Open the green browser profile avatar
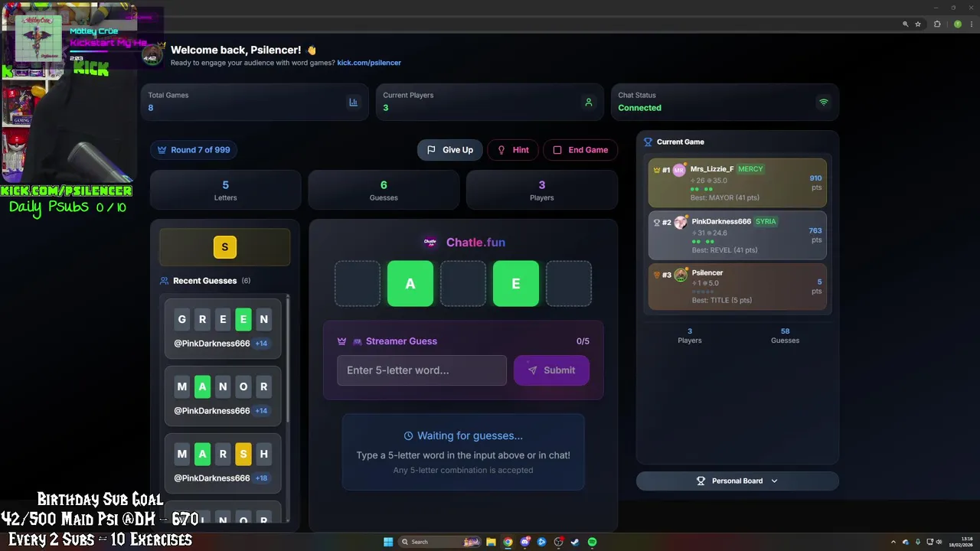Viewport: 980px width, 551px height. pyautogui.click(x=957, y=24)
